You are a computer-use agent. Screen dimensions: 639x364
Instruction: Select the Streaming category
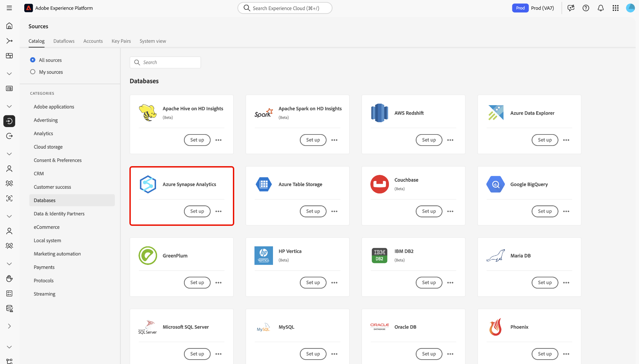click(44, 294)
